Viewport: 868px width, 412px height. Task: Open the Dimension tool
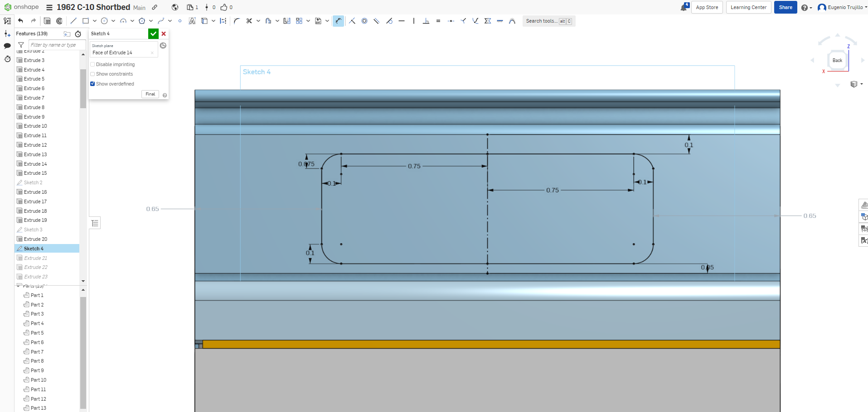click(338, 21)
